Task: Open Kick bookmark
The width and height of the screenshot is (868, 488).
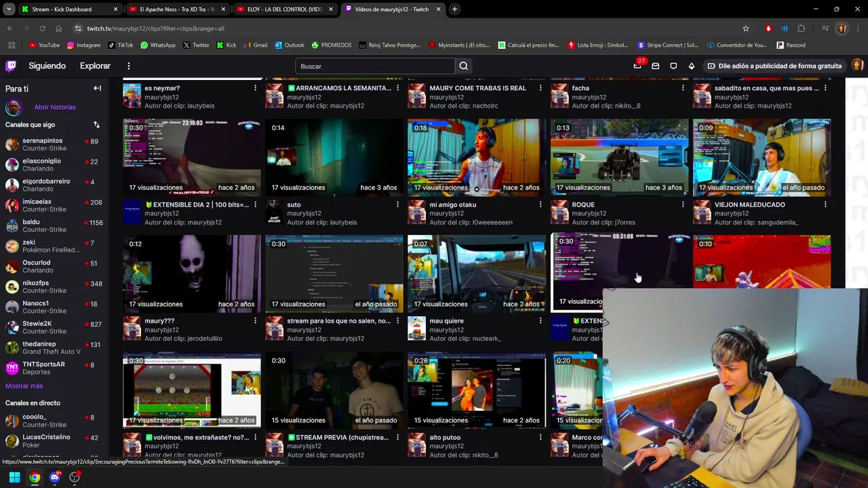Action: click(226, 45)
